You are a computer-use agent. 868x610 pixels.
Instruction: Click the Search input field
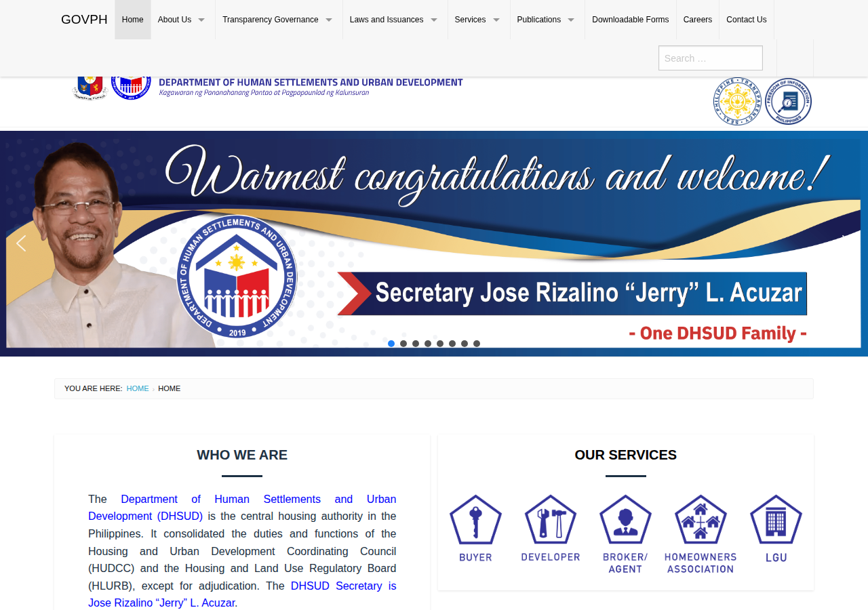[x=711, y=58]
